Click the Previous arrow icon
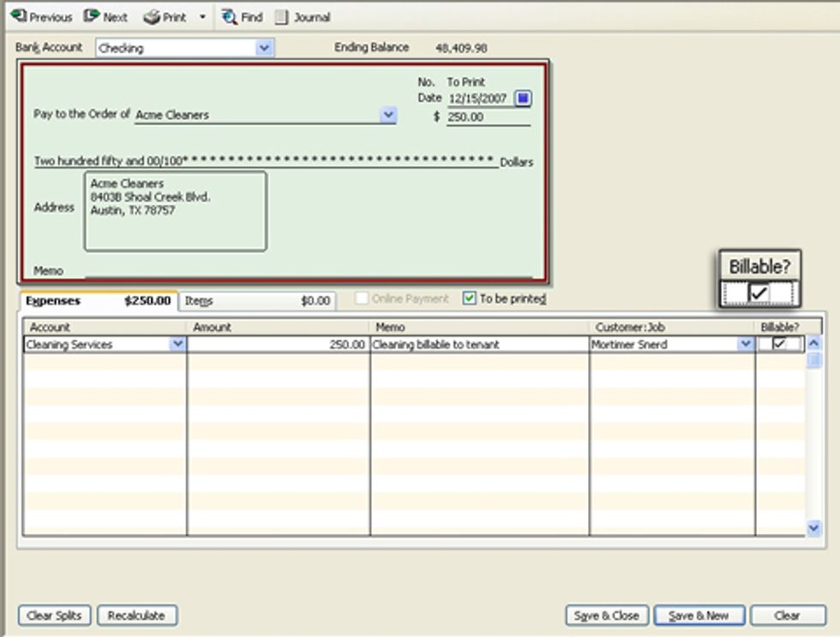The image size is (840, 637). [x=19, y=16]
